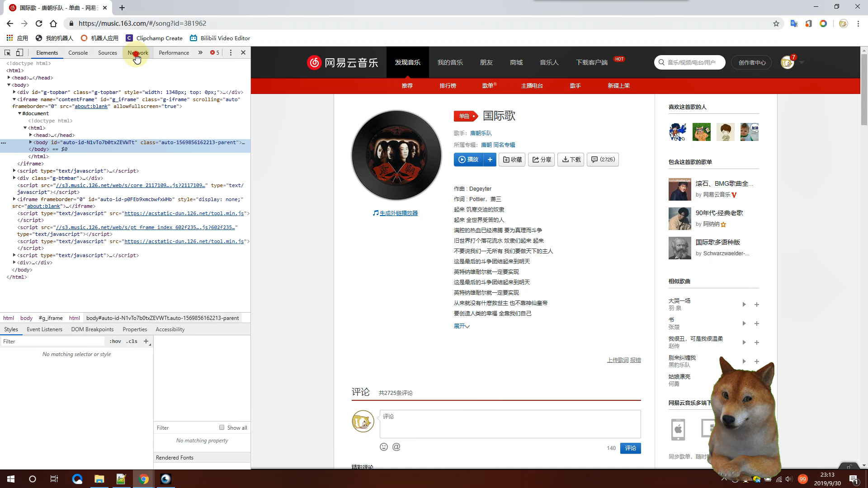Open artist link 唐朝乐队
Screen dimensions: 868x488
point(481,133)
